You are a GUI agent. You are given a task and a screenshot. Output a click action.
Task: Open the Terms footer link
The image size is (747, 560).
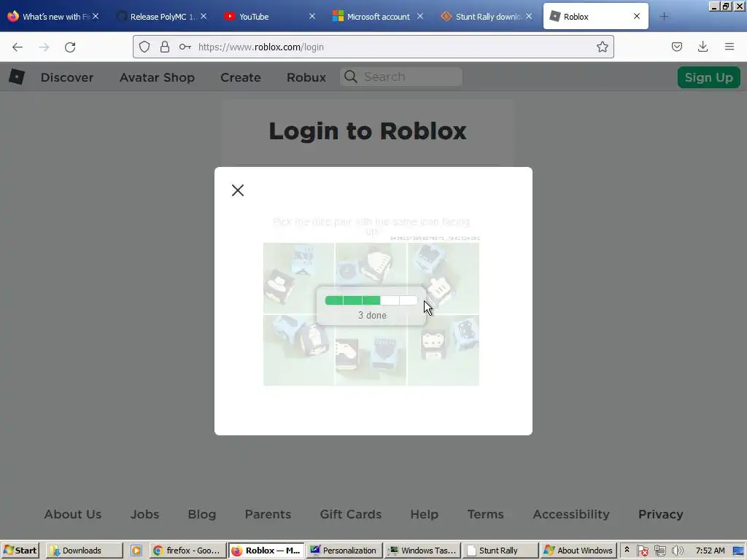(x=485, y=514)
